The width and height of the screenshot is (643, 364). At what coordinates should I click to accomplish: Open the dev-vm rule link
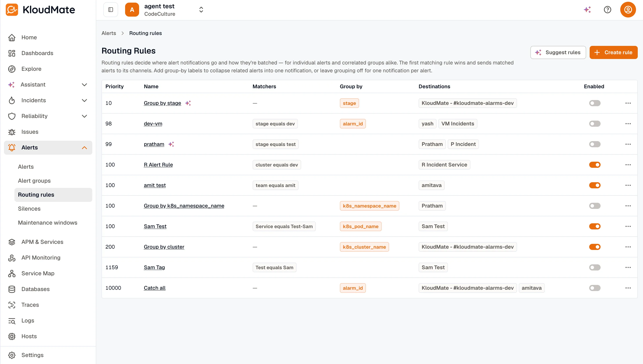(153, 124)
